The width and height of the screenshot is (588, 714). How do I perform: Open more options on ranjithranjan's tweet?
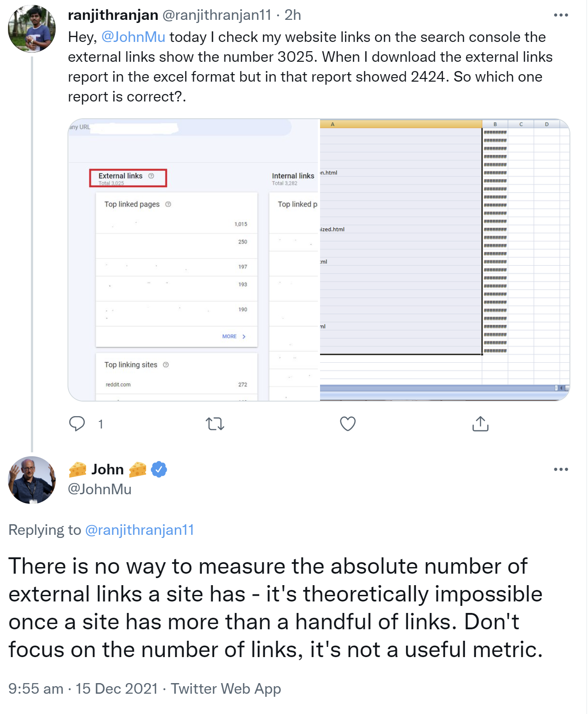point(561,15)
